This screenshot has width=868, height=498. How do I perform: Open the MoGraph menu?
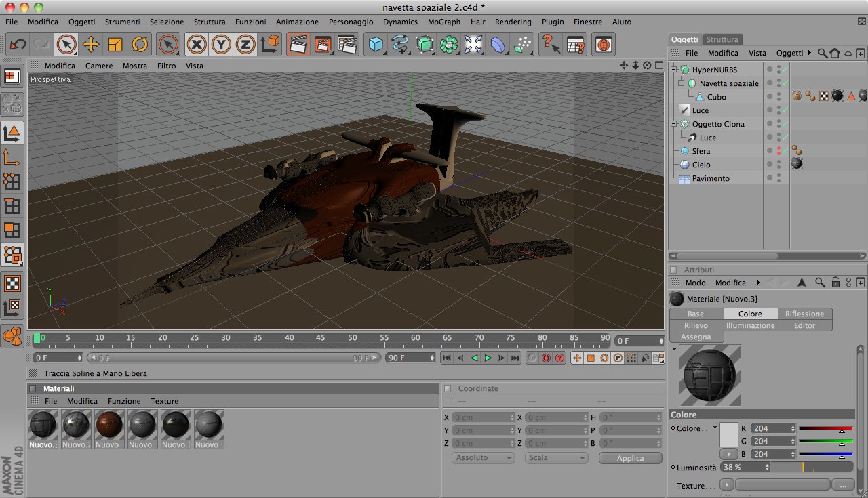443,22
